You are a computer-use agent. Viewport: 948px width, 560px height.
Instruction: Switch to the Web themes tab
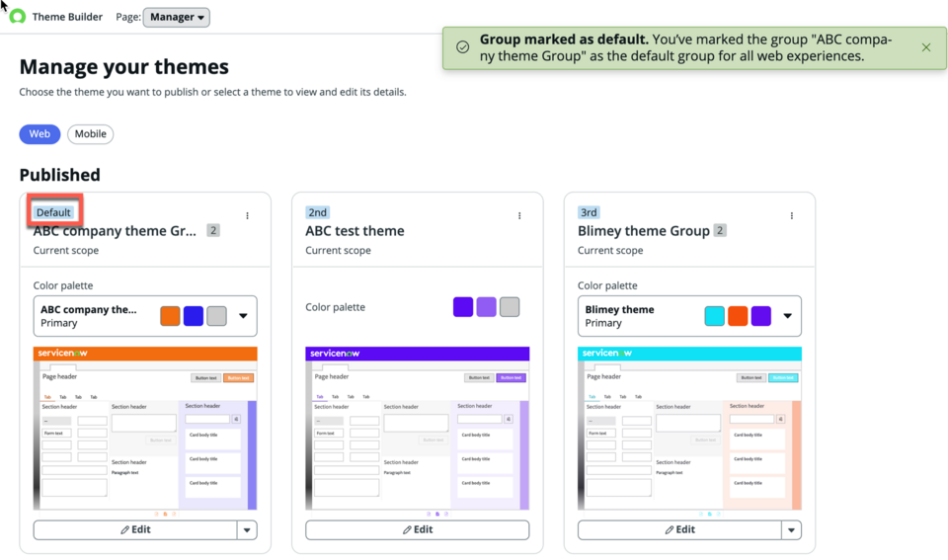(39, 133)
